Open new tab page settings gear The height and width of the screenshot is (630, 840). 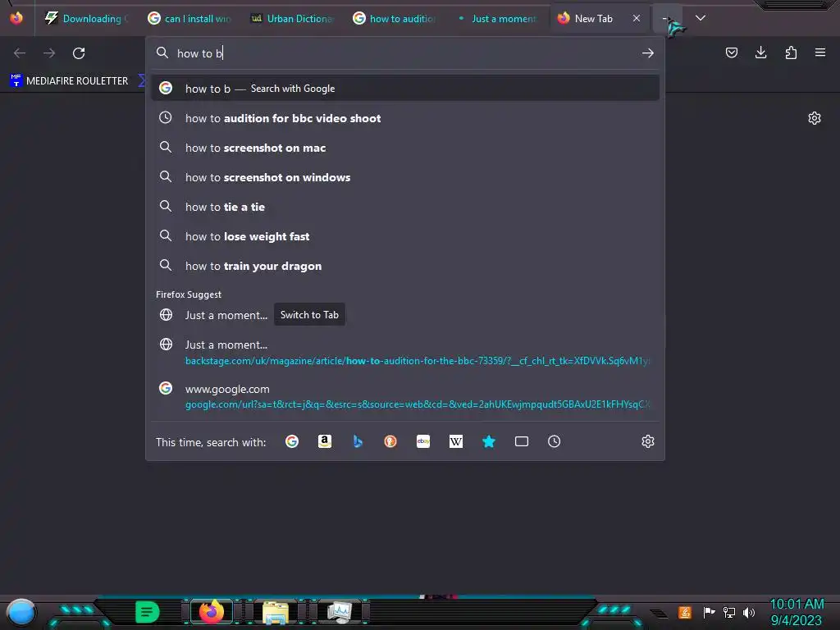[x=815, y=118]
